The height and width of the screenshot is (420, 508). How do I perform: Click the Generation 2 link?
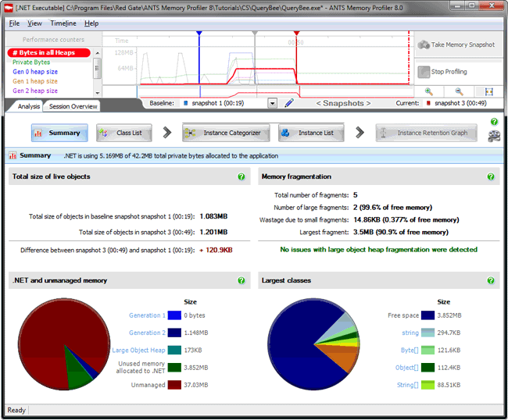(x=147, y=333)
